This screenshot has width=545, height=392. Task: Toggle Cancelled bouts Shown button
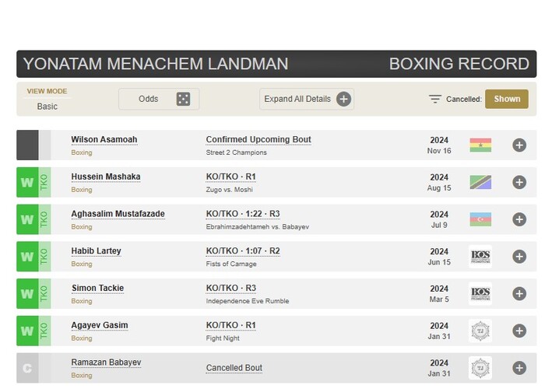[x=506, y=99]
